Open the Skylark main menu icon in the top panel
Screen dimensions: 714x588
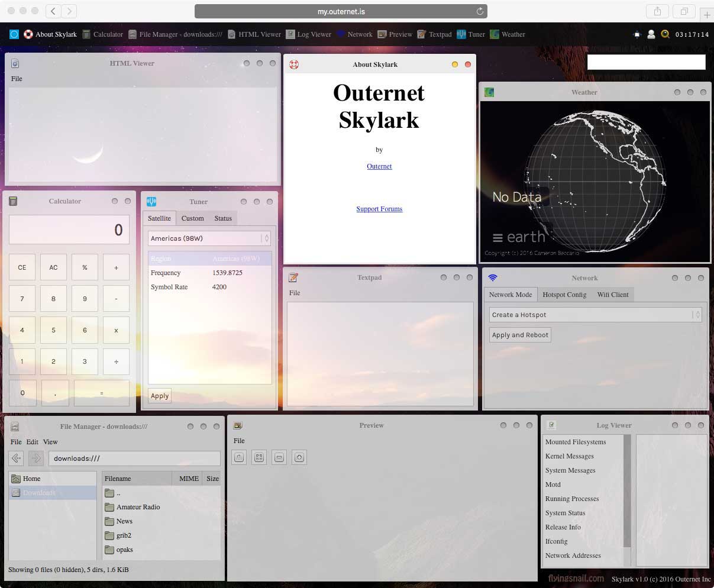pyautogui.click(x=14, y=34)
